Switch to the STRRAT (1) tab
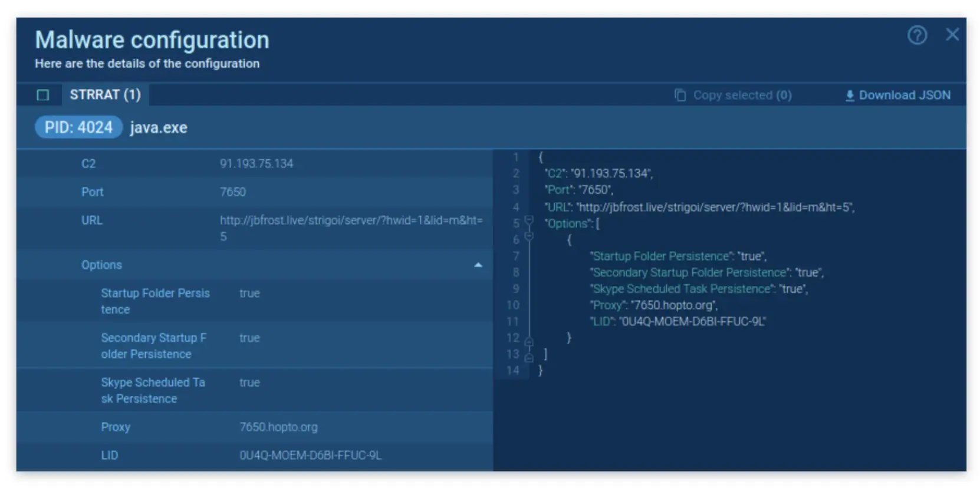The image size is (980, 488). tap(105, 95)
